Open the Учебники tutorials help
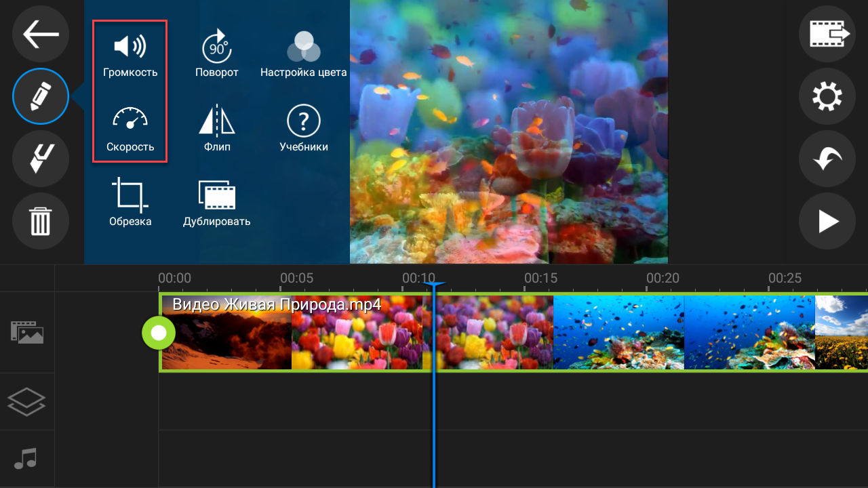868x488 pixels. [303, 127]
